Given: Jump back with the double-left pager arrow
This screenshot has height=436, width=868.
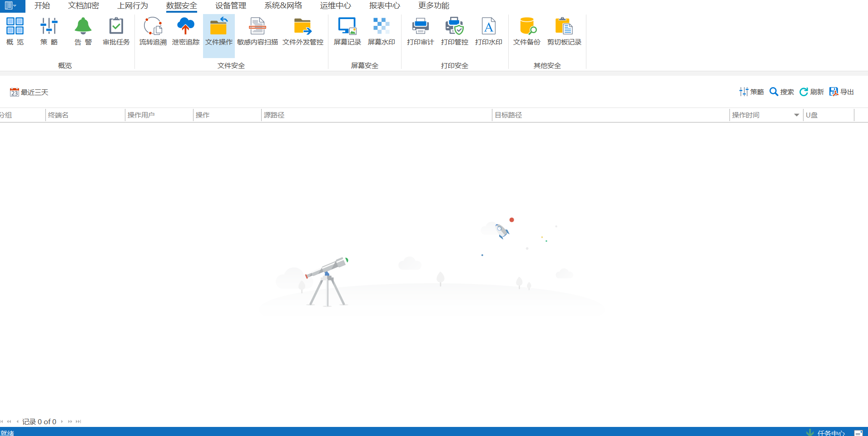Looking at the screenshot, I should click(x=9, y=421).
